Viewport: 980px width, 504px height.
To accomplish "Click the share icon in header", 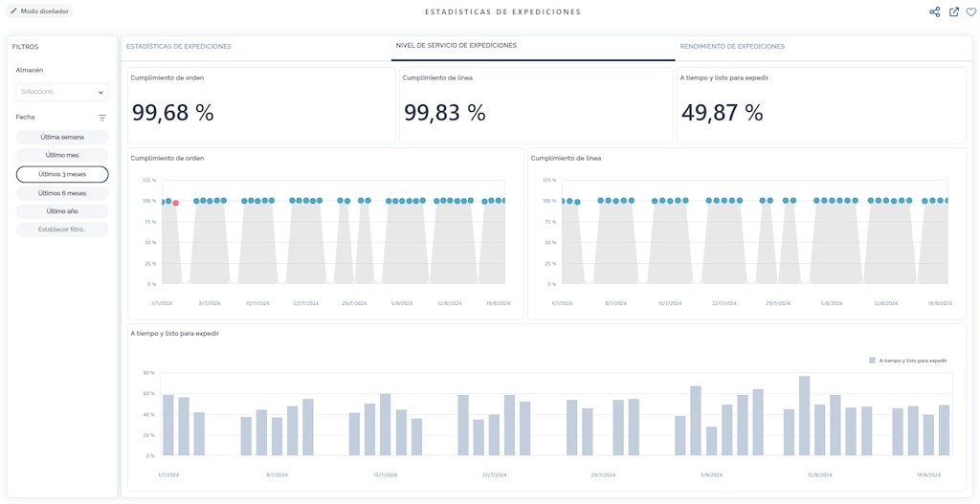I will (934, 12).
